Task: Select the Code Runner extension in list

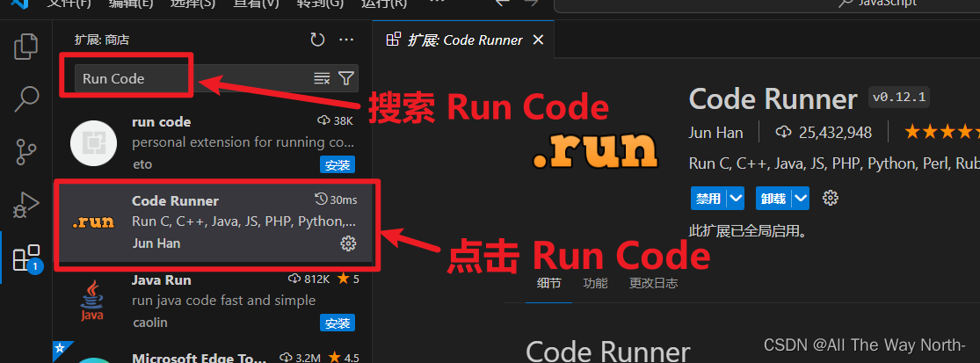Action: (213, 222)
